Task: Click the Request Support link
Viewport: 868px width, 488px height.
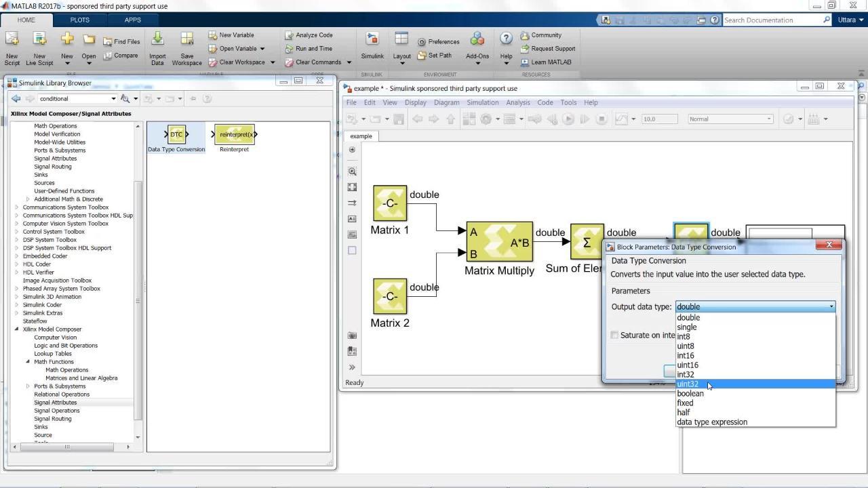Action: [x=553, y=49]
